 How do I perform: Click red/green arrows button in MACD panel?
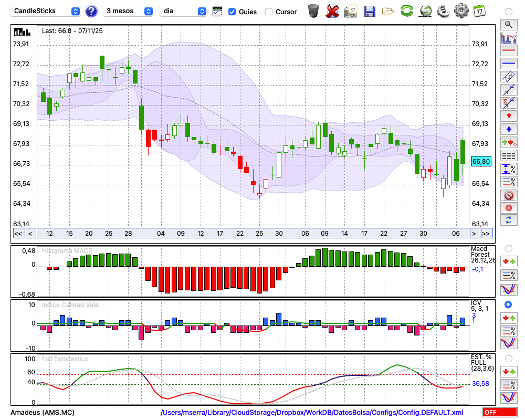pos(509,261)
